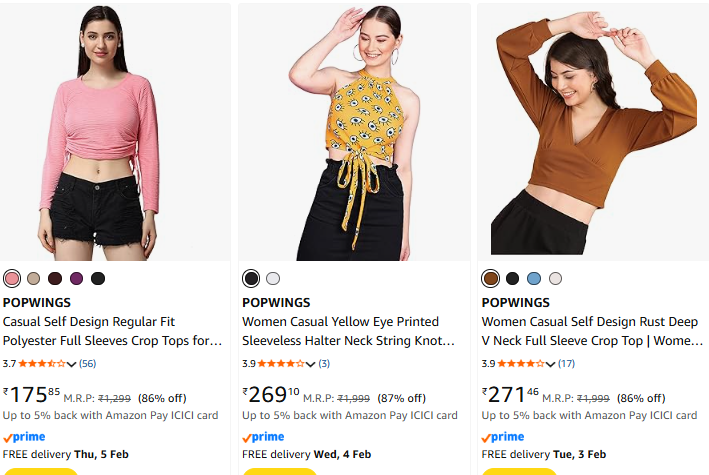709x475 pixels.
Task: Choose the purple color swatch for the crop top
Action: [x=76, y=278]
